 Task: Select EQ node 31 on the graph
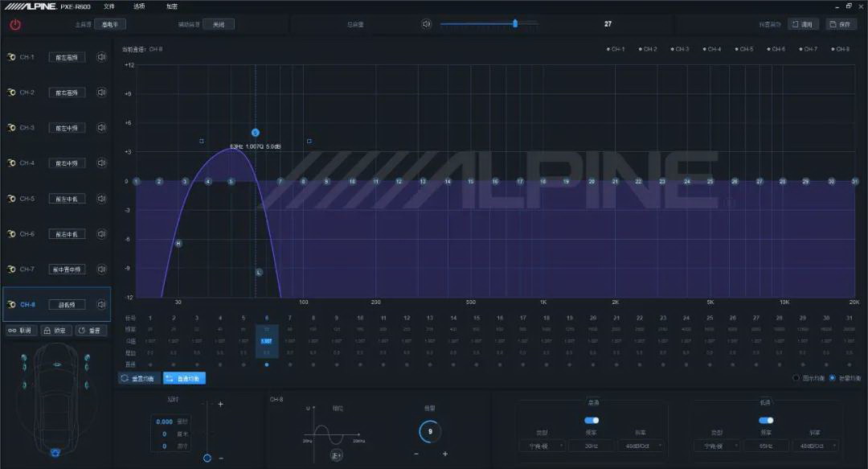(x=854, y=181)
